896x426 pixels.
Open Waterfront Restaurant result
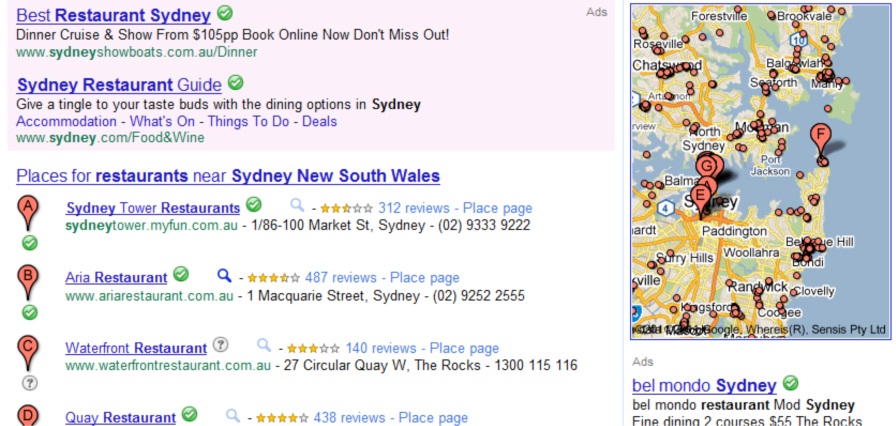[x=136, y=348]
